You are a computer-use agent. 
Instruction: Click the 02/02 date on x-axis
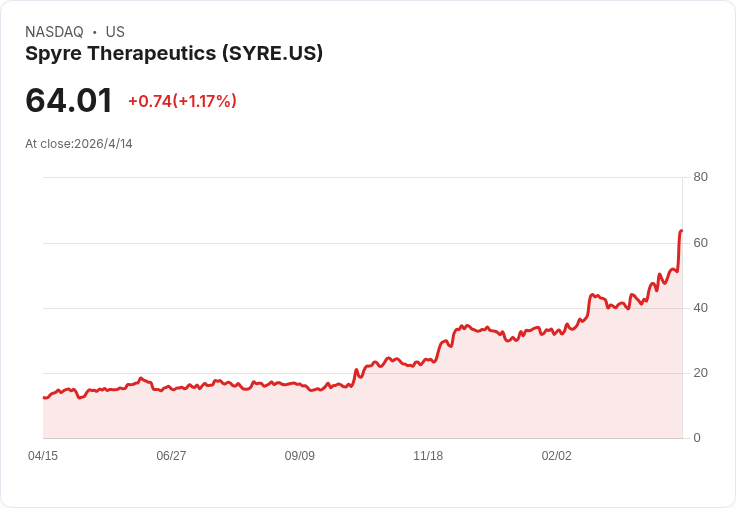click(x=556, y=456)
